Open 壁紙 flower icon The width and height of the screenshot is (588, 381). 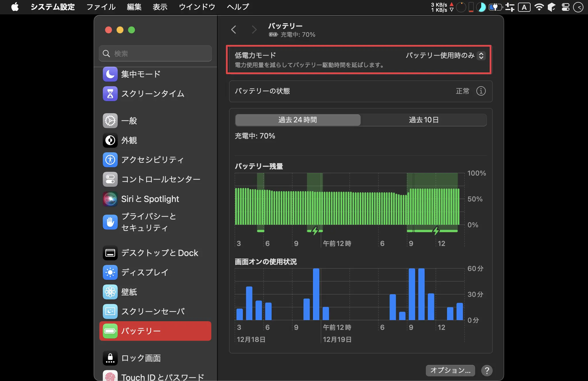110,292
